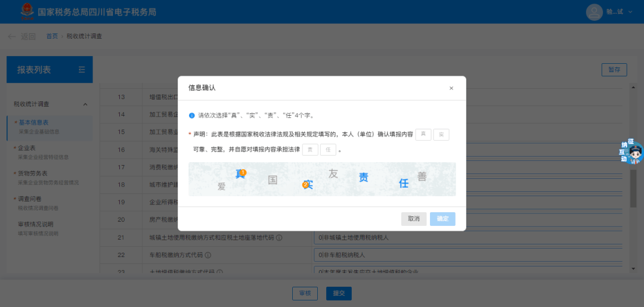Click the first answer box 真
The width and height of the screenshot is (644, 307).
tap(423, 135)
